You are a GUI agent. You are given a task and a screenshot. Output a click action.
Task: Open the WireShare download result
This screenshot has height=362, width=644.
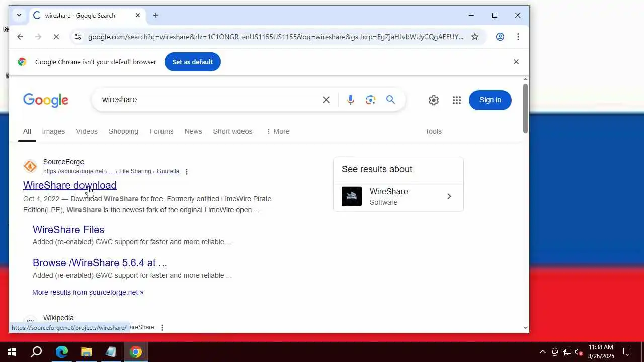(x=69, y=185)
